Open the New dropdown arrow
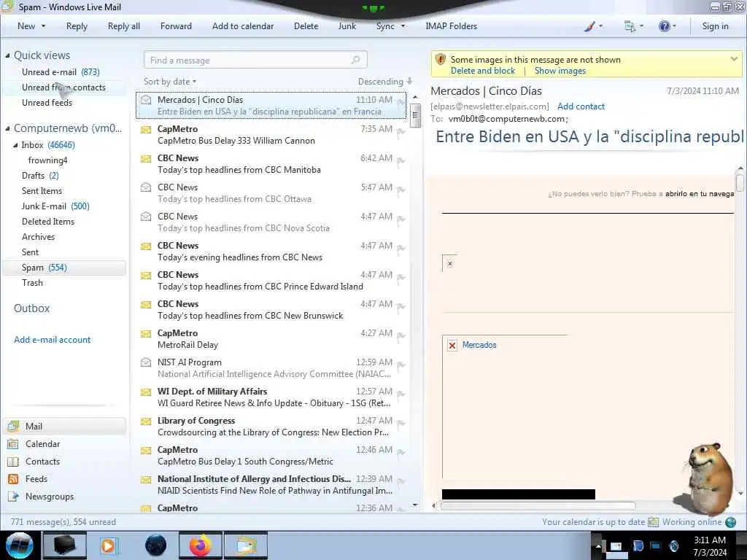The image size is (747, 560). point(43,26)
